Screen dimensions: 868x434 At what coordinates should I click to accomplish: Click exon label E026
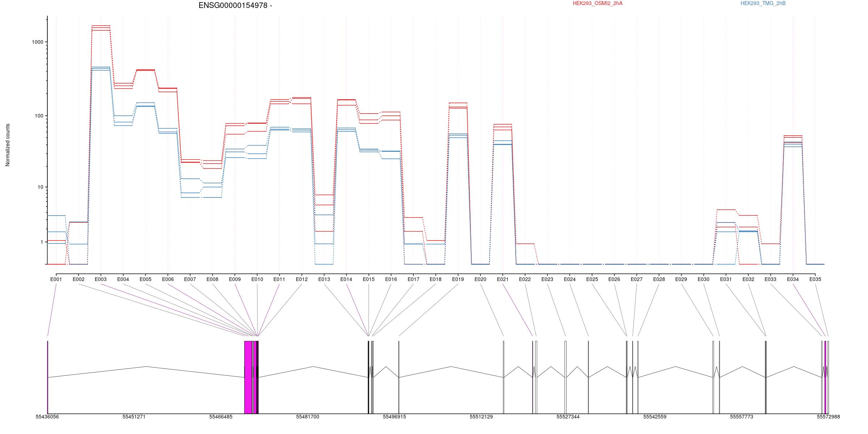(614, 279)
